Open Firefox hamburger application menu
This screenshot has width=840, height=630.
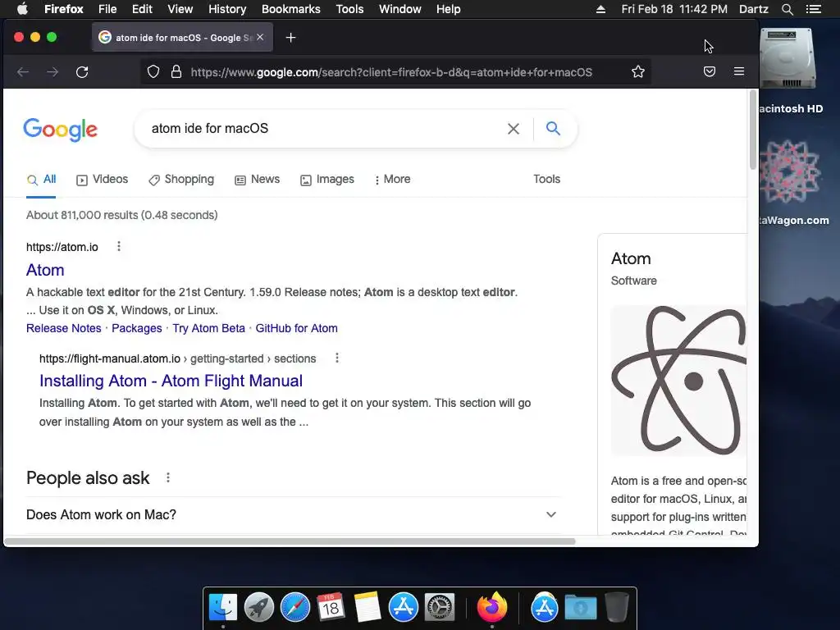point(739,72)
